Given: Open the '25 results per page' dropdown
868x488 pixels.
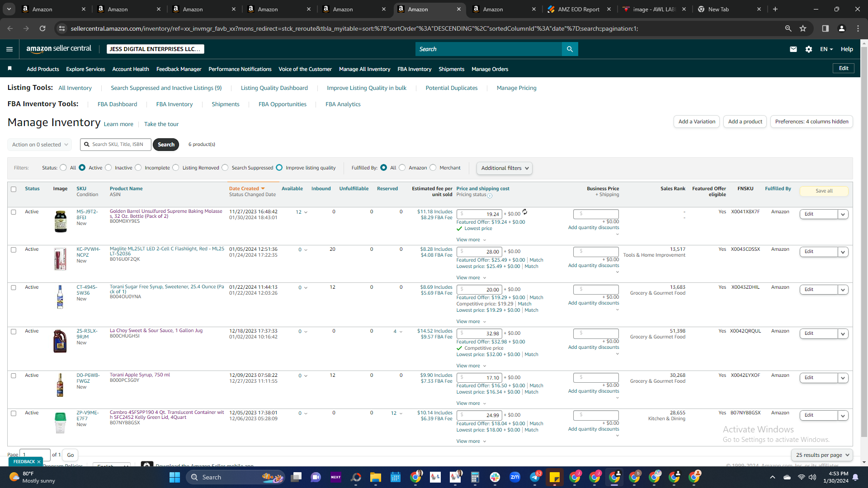Looking at the screenshot, I should 822,455.
